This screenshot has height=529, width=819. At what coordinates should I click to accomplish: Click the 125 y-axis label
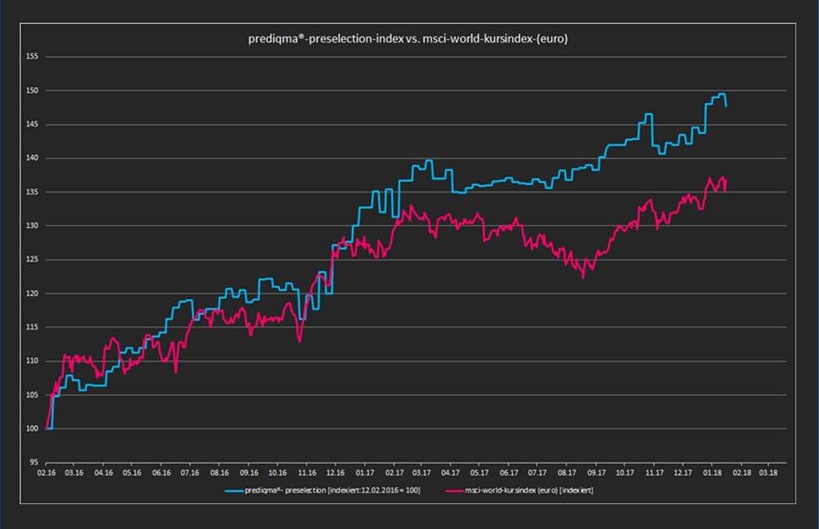coord(31,260)
